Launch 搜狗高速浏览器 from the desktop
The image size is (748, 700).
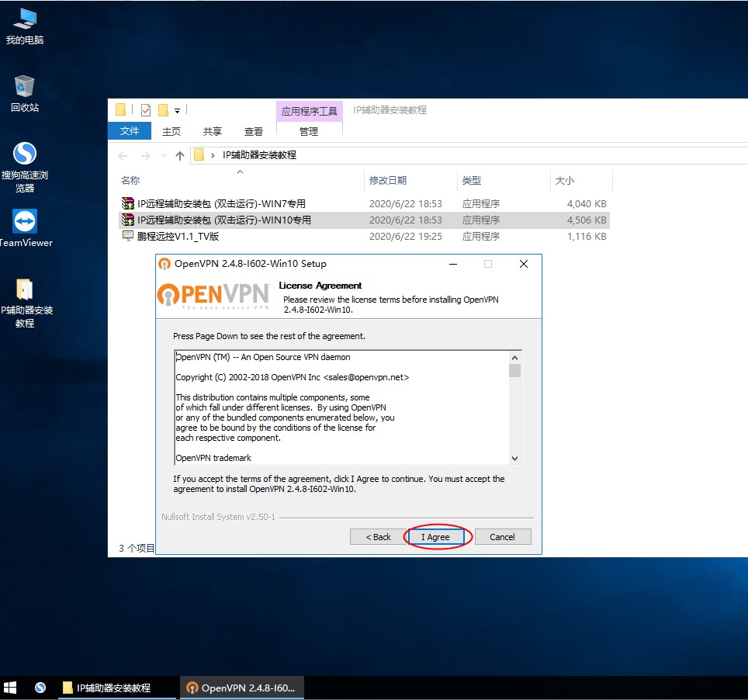(x=25, y=168)
